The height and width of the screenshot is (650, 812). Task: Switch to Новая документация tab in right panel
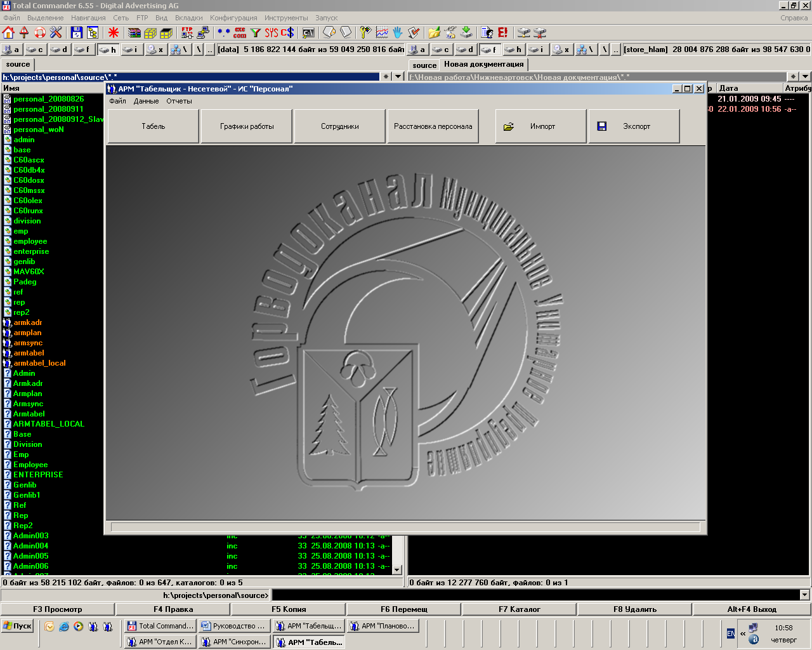pos(484,64)
